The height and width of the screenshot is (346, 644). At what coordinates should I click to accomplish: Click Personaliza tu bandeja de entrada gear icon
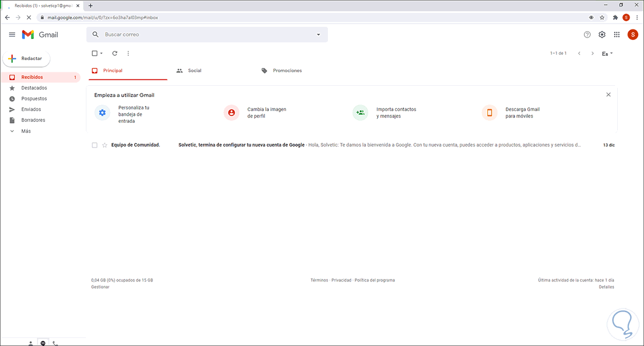(103, 113)
